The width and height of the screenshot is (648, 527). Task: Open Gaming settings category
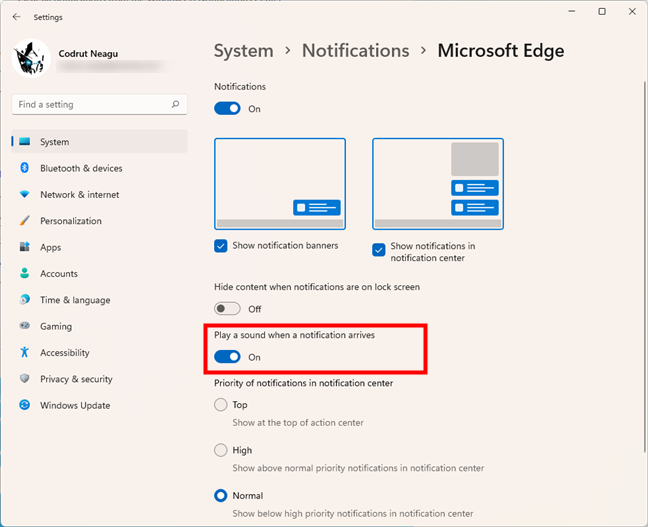[x=99, y=326]
